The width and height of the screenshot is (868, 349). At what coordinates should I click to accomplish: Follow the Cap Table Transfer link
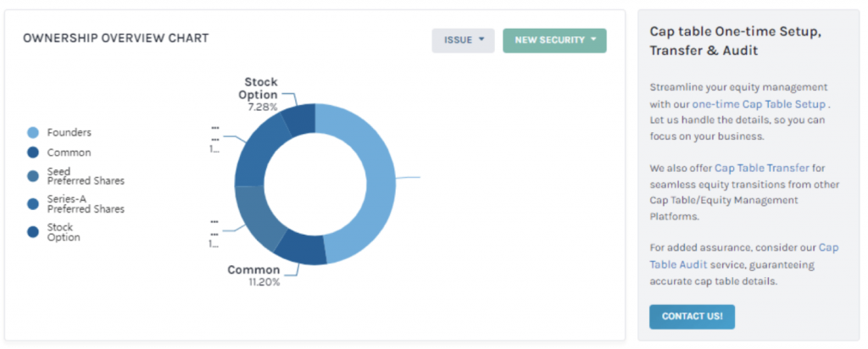pos(761,168)
